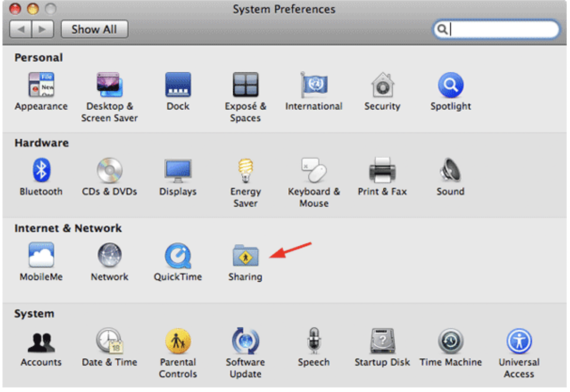The width and height of the screenshot is (570, 392).
Task: Open Universal Access preferences
Action: pos(518,341)
